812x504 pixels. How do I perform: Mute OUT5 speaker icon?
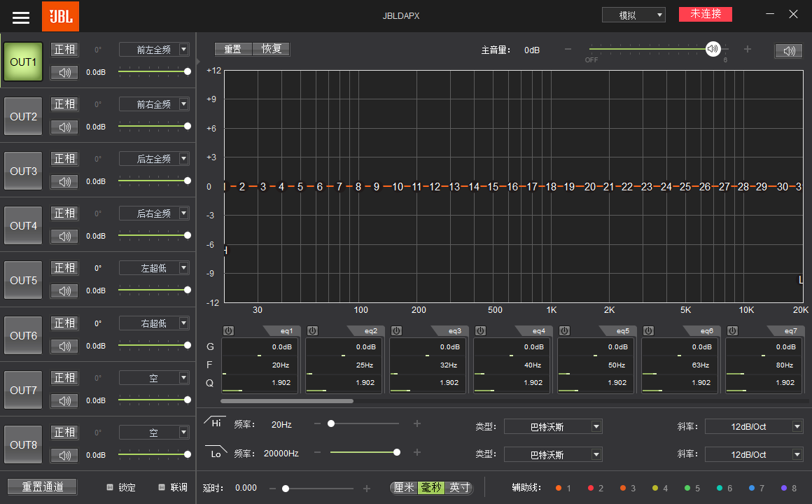click(64, 291)
